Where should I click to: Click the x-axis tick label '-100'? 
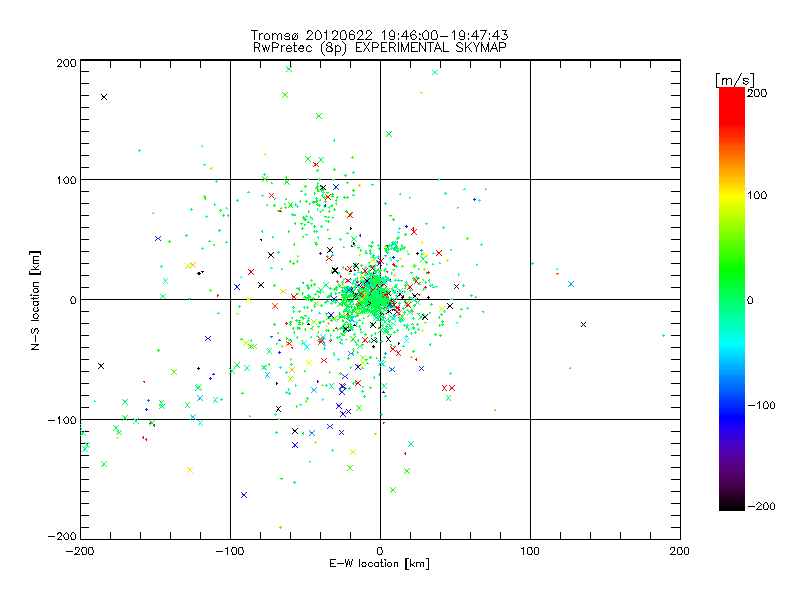coord(230,552)
